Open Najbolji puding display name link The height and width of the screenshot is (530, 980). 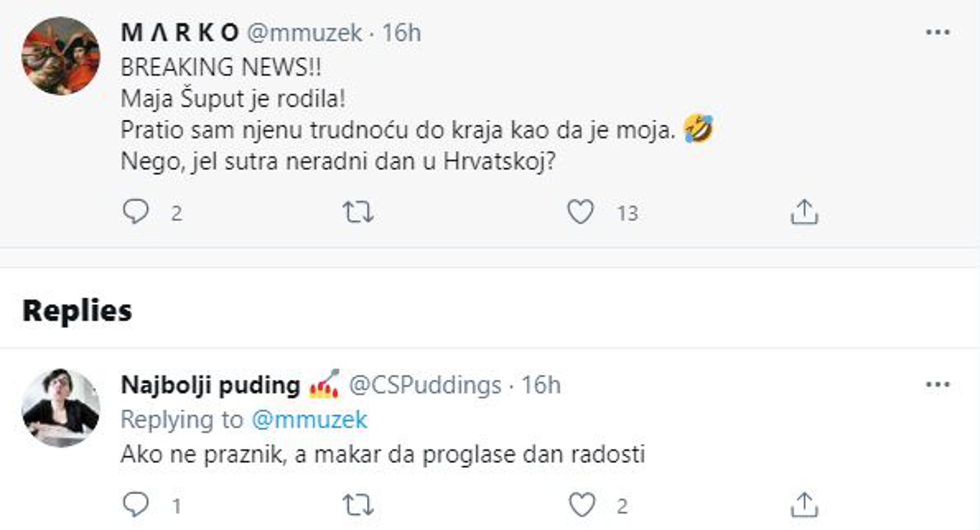[210, 385]
